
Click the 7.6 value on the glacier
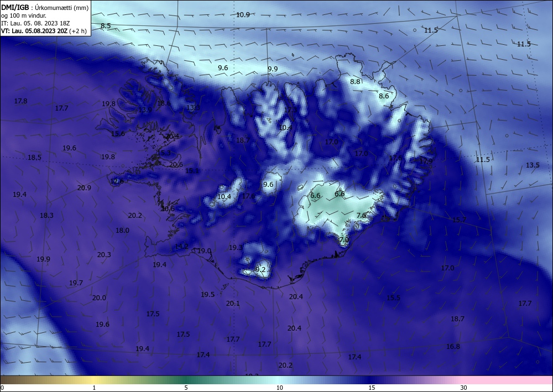(x=361, y=216)
